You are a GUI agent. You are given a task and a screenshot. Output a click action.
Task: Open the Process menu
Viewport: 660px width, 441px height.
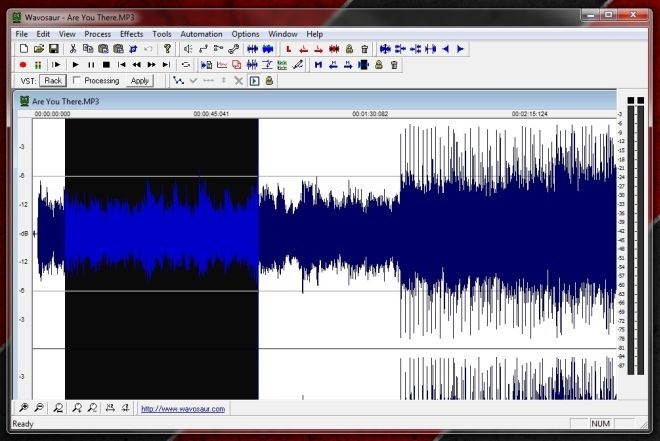coord(98,34)
